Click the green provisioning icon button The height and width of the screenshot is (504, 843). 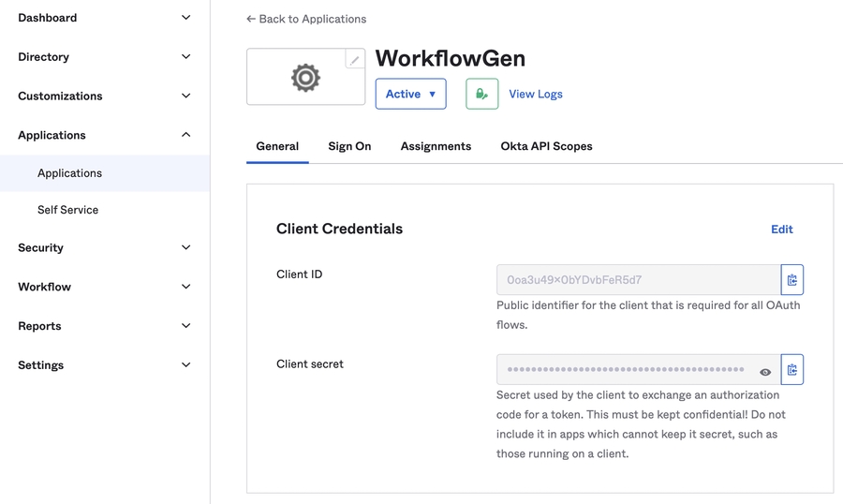tap(481, 94)
